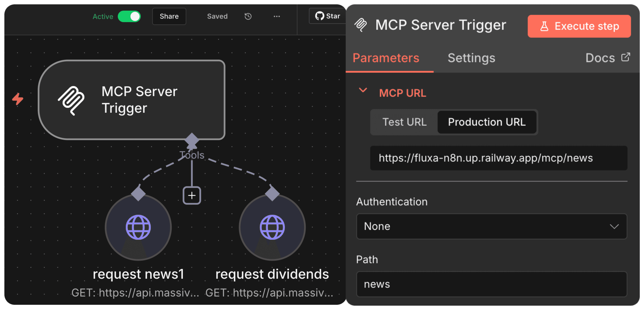Viewport: 644px width, 310px height.
Task: Switch to the Settings tab
Action: click(x=471, y=58)
